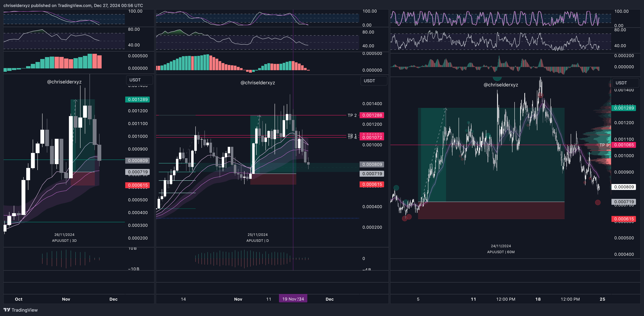Select the TP 2 0.001288 price label

click(372, 115)
